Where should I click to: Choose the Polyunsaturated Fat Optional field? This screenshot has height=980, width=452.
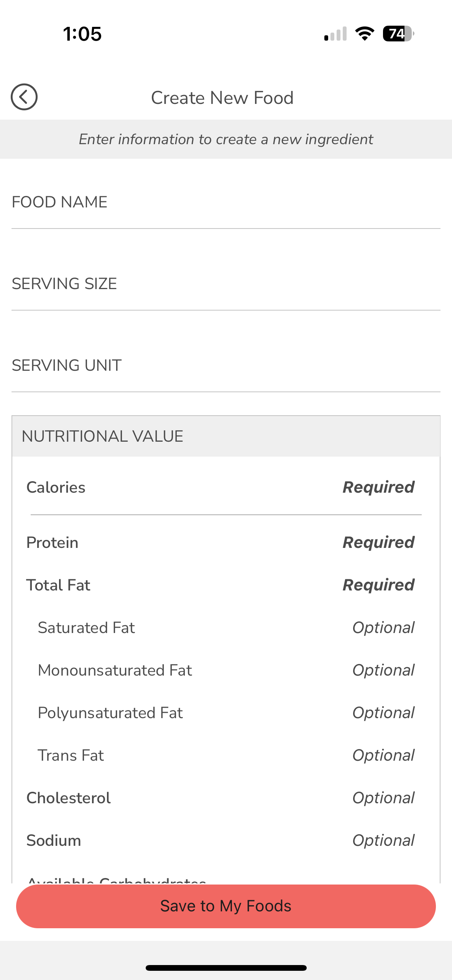click(x=383, y=713)
